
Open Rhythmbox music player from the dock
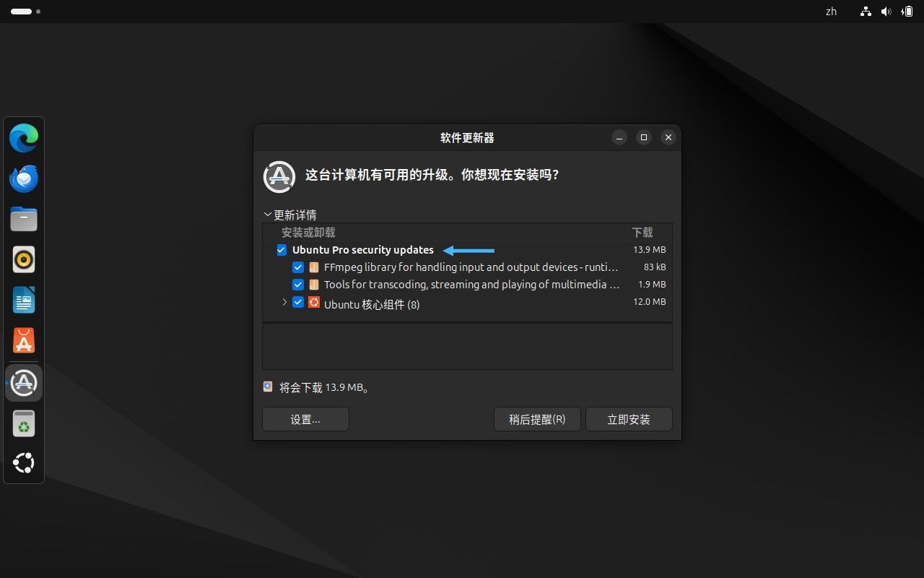[24, 259]
